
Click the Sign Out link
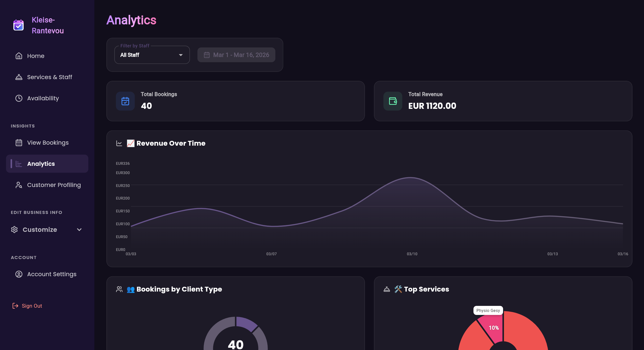(x=27, y=306)
